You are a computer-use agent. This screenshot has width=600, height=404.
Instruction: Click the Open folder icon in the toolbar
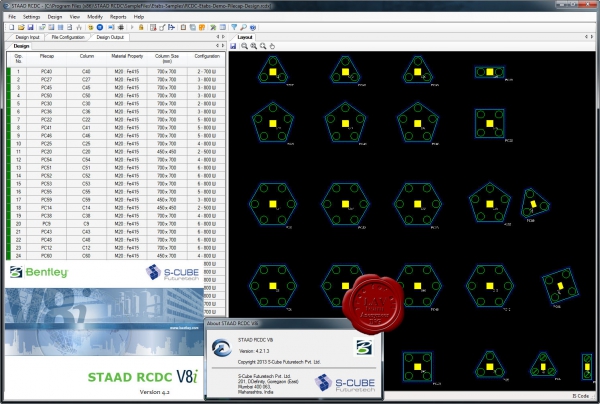[21, 28]
